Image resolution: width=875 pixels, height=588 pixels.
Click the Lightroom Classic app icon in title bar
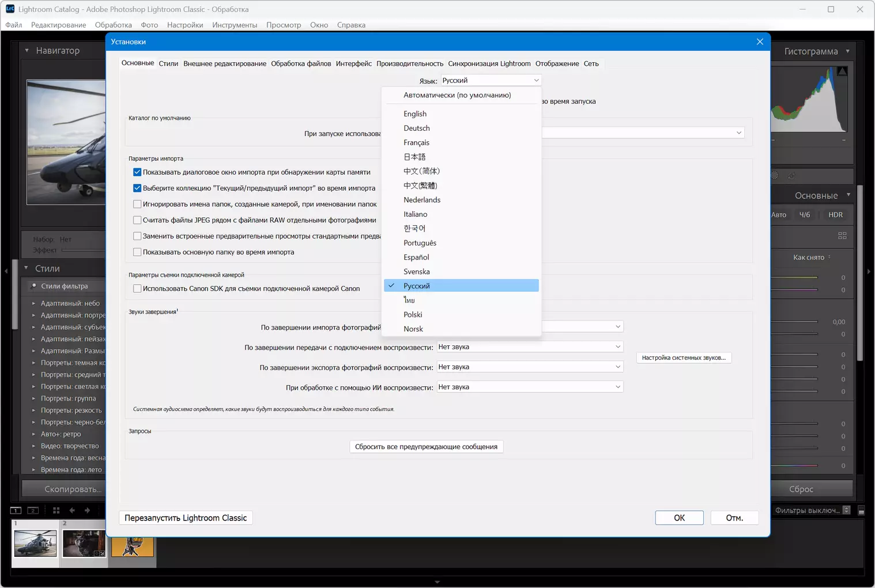[10, 9]
